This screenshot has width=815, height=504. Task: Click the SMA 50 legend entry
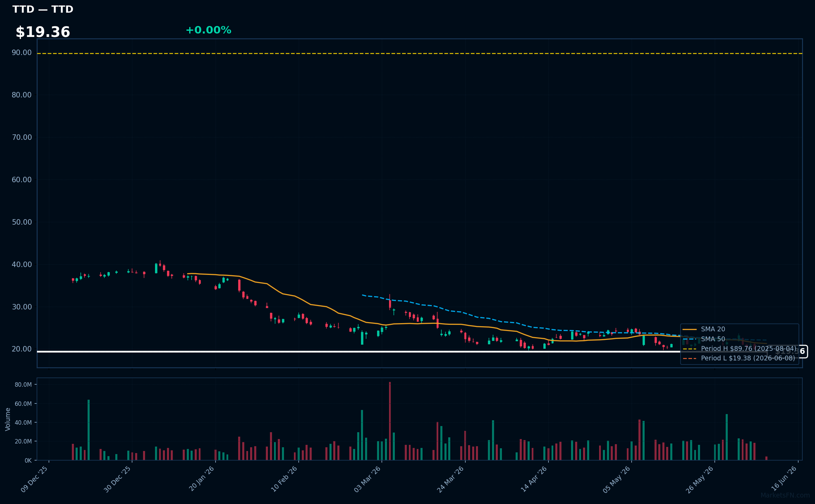(x=704, y=339)
